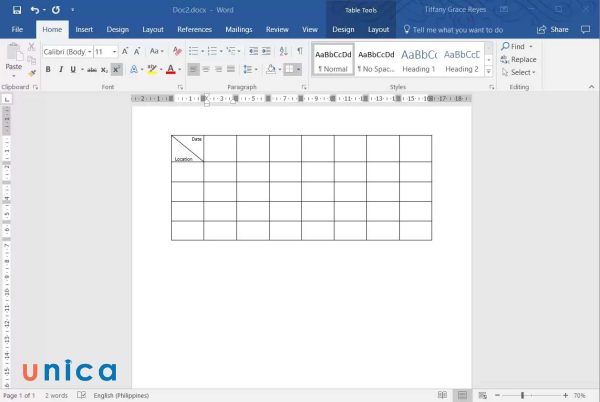
Task: Center align the text
Action: click(206, 69)
